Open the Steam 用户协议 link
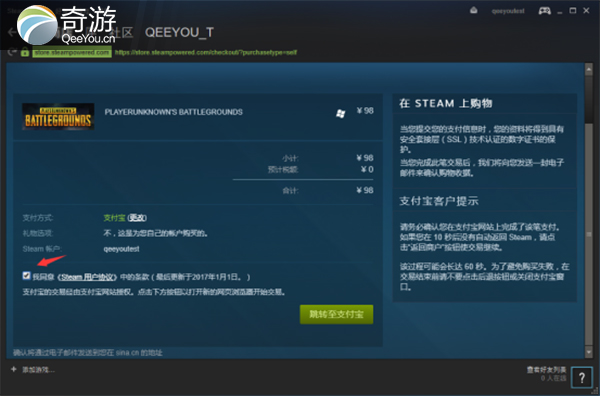The width and height of the screenshot is (600, 396). pyautogui.click(x=88, y=277)
